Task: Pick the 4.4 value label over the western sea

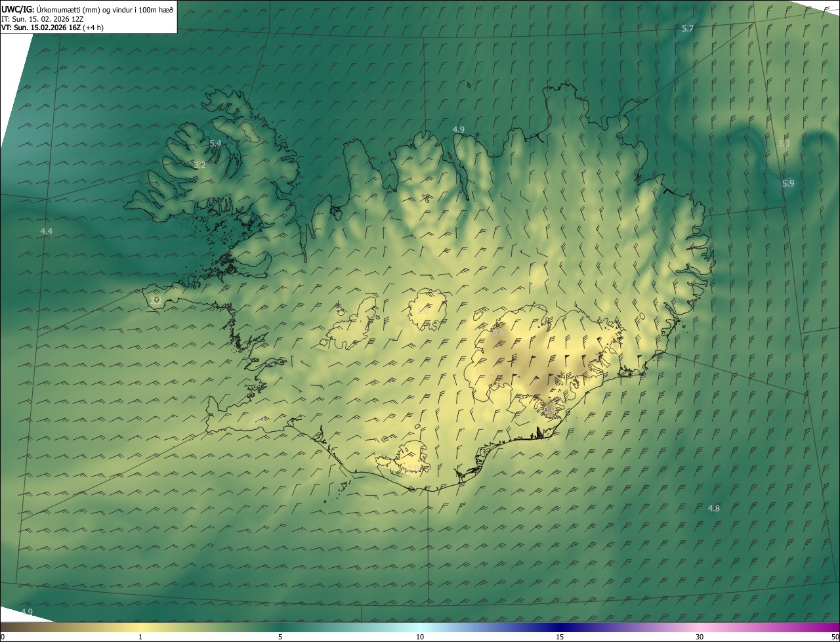Action: [x=46, y=231]
